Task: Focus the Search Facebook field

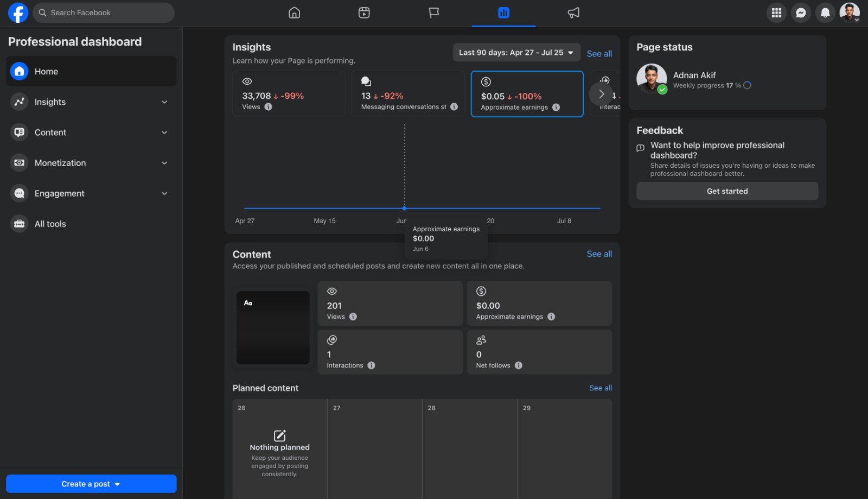Action: pos(104,12)
